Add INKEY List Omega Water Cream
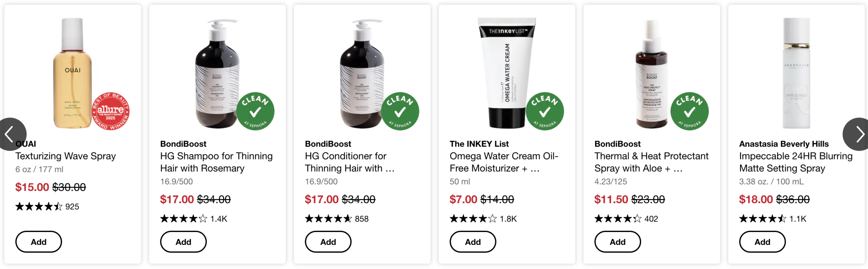 point(473,242)
